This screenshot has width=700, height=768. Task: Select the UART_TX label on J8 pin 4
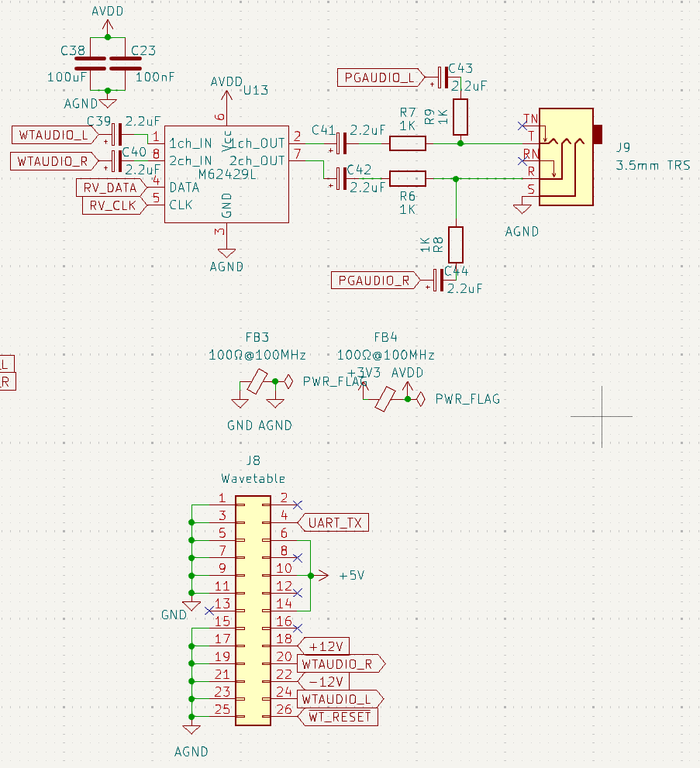333,522
